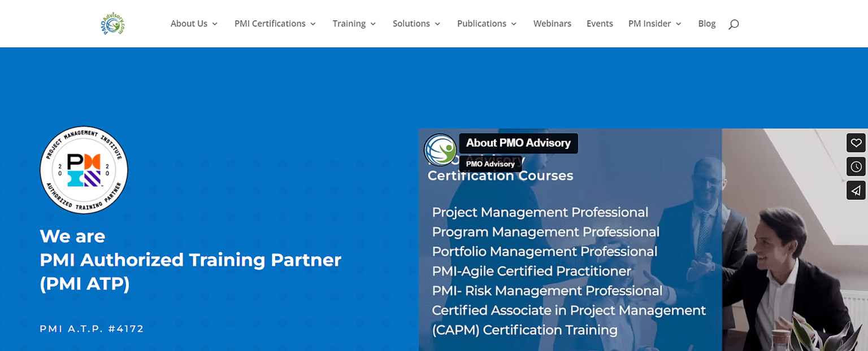Visit the Blog page
This screenshot has width=868, height=351.
(x=706, y=24)
